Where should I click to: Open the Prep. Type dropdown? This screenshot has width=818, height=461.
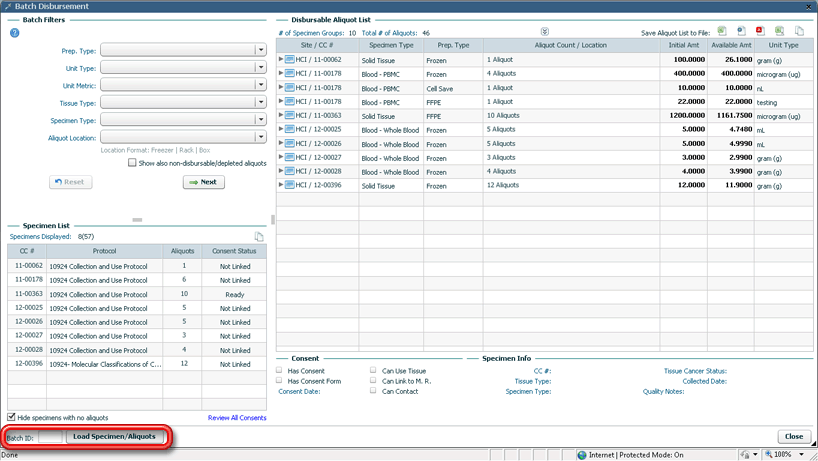pos(261,50)
